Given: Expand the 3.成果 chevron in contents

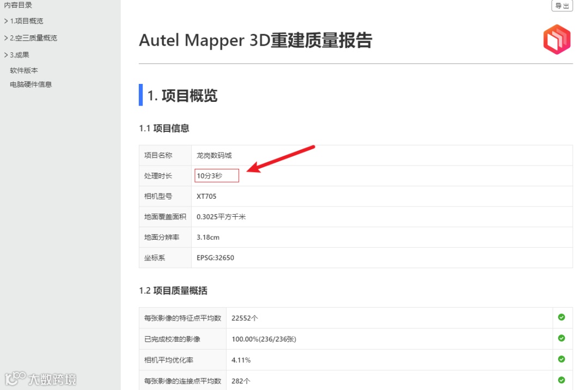Looking at the screenshot, I should coord(6,55).
